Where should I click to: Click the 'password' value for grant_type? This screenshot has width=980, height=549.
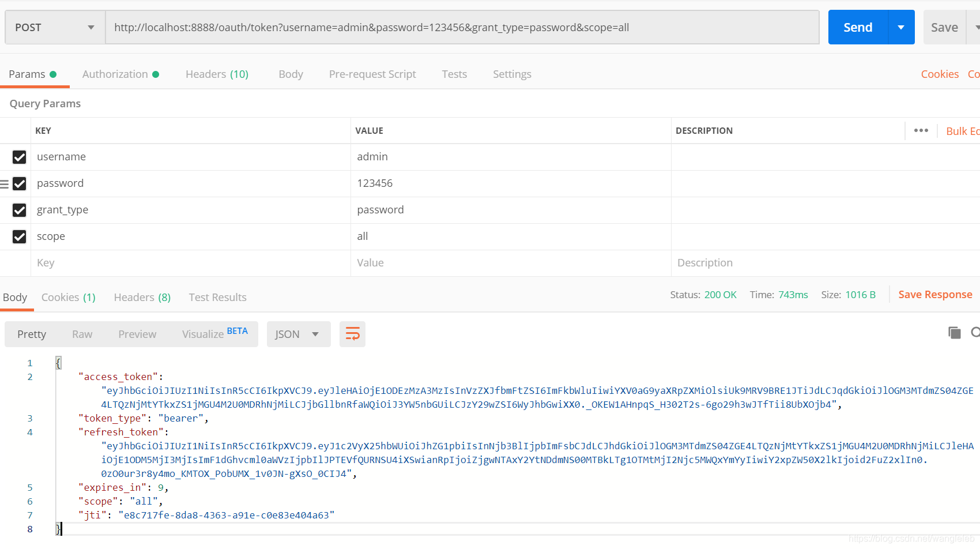pyautogui.click(x=511, y=210)
